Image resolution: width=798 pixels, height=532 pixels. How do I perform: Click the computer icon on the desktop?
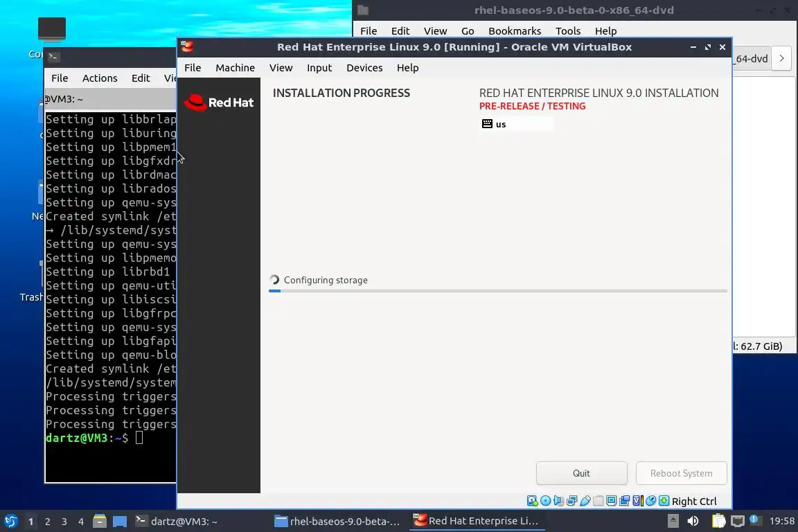(x=52, y=28)
